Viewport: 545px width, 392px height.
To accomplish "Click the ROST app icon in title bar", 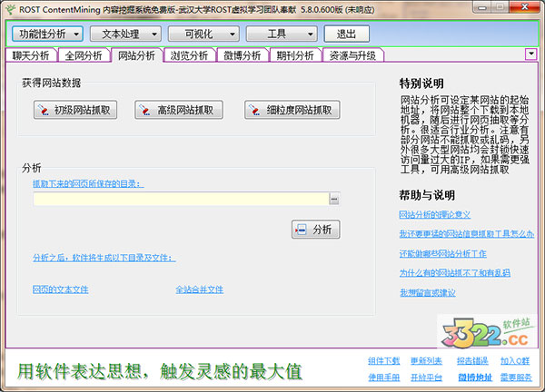I will [x=10, y=9].
